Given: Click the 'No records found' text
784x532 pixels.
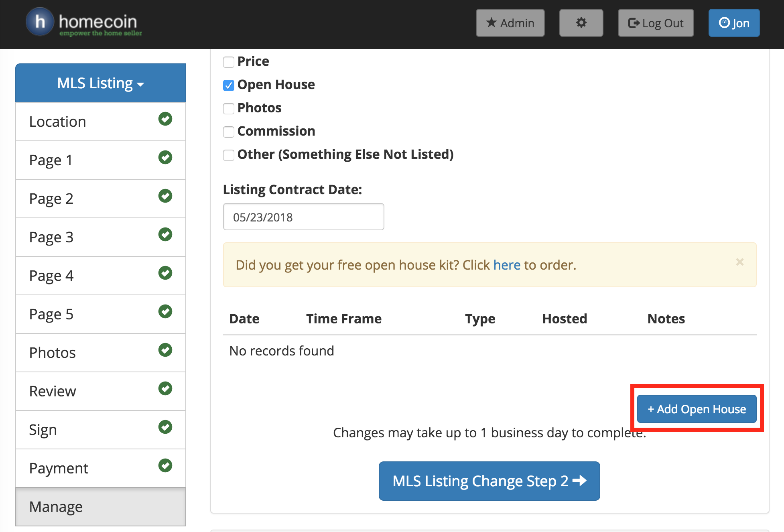Looking at the screenshot, I should click(x=282, y=351).
